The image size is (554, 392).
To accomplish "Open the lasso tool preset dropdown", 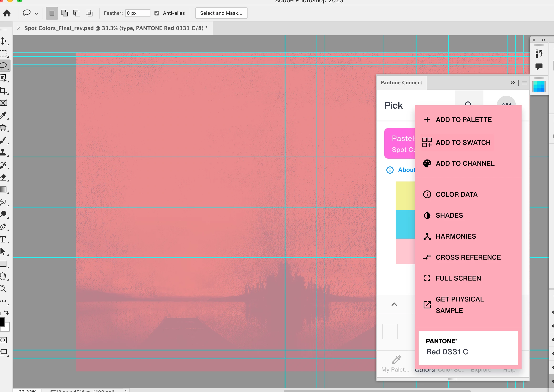I will click(36, 14).
